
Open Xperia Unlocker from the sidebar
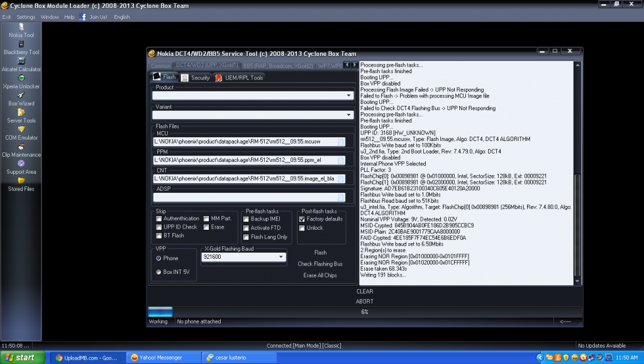point(21,78)
